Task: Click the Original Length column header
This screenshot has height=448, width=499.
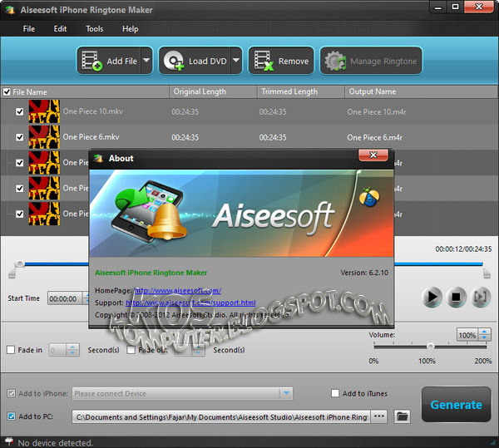Action: pyautogui.click(x=213, y=91)
